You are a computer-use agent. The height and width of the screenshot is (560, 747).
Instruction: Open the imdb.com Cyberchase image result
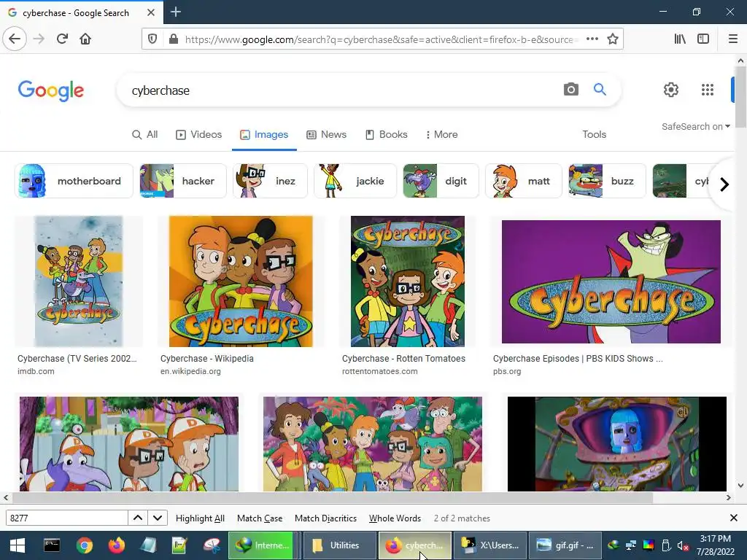point(79,281)
